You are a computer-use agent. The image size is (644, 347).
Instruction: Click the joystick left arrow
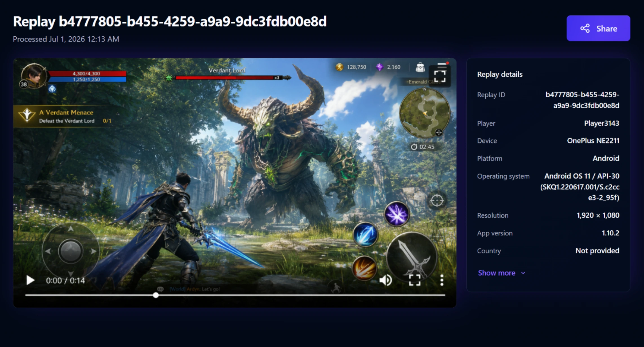48,251
